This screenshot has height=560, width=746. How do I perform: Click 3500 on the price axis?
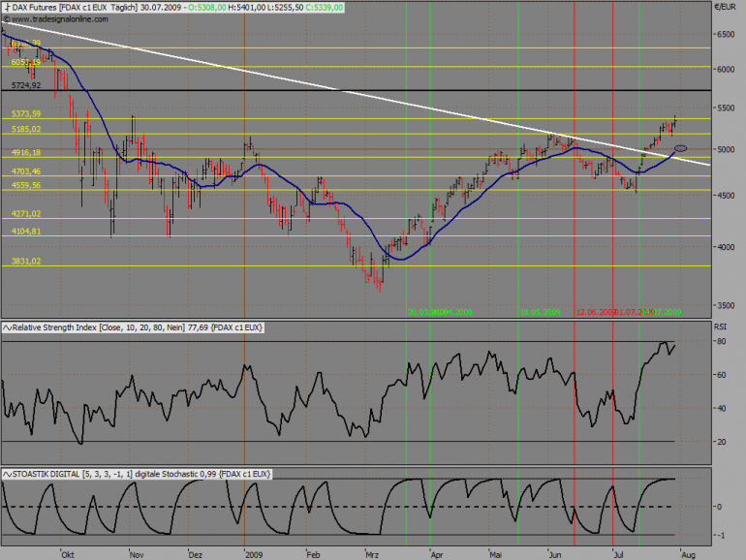coord(726,306)
